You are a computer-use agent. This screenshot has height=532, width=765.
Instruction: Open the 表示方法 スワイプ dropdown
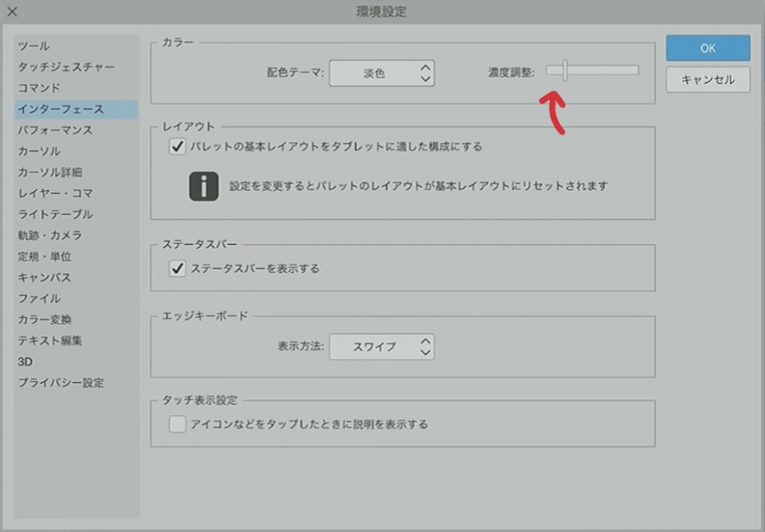click(382, 346)
